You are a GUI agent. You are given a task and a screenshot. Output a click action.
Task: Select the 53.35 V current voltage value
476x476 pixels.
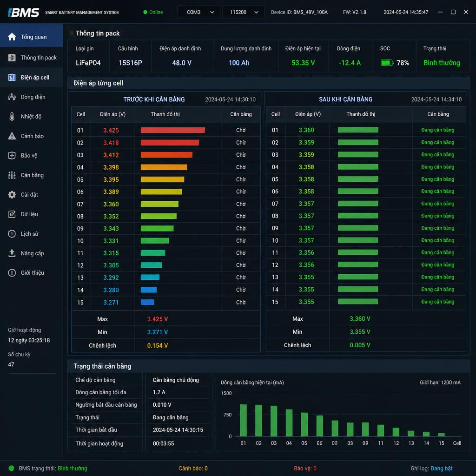coord(303,63)
